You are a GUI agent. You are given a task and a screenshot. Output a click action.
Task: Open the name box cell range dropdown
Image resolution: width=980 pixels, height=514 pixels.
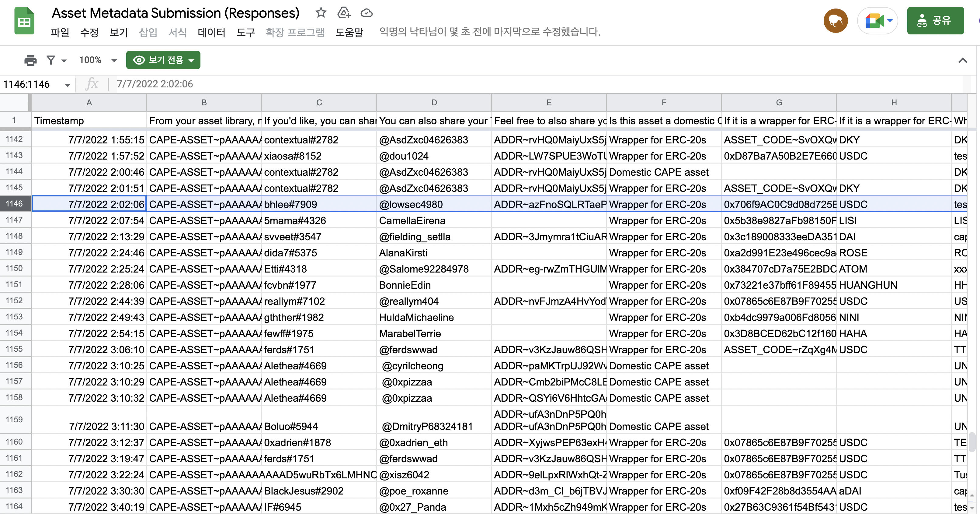67,85
